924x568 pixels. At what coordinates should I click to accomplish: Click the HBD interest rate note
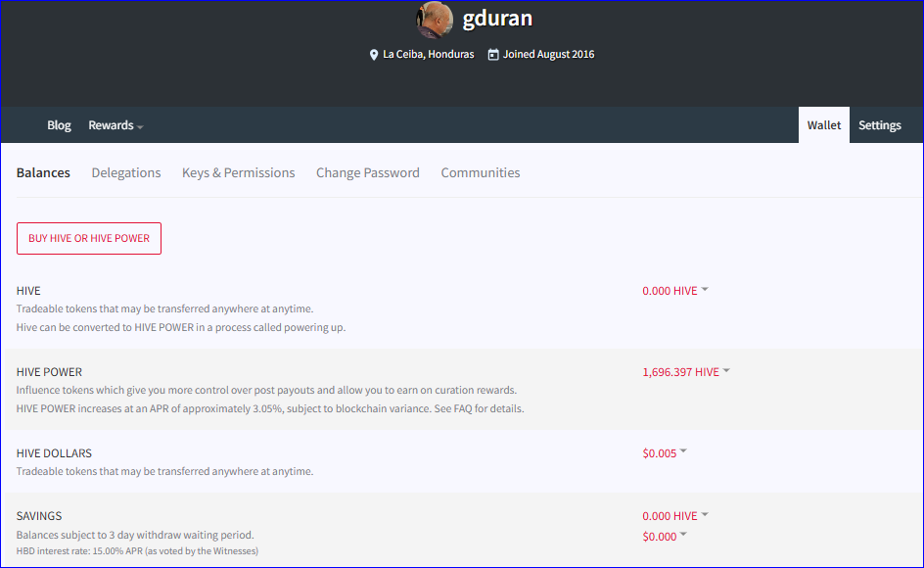(137, 551)
